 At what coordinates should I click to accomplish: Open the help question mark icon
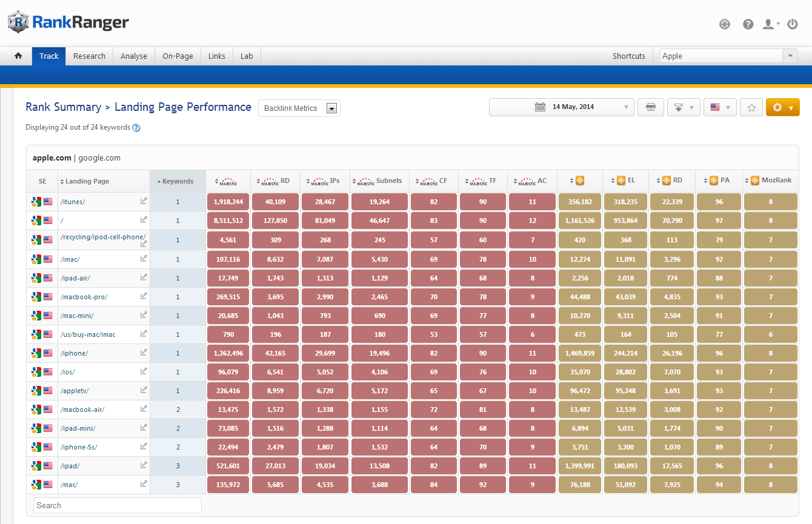pos(748,24)
